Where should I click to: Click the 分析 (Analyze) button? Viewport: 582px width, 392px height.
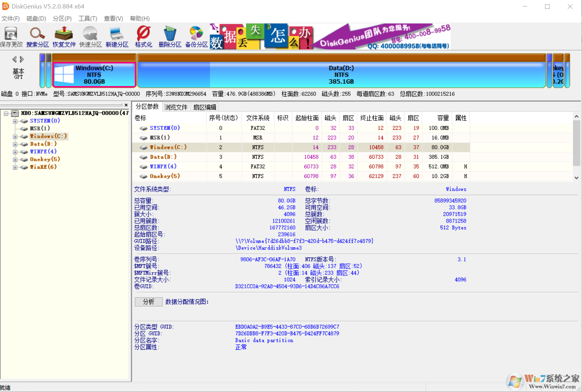(148, 302)
